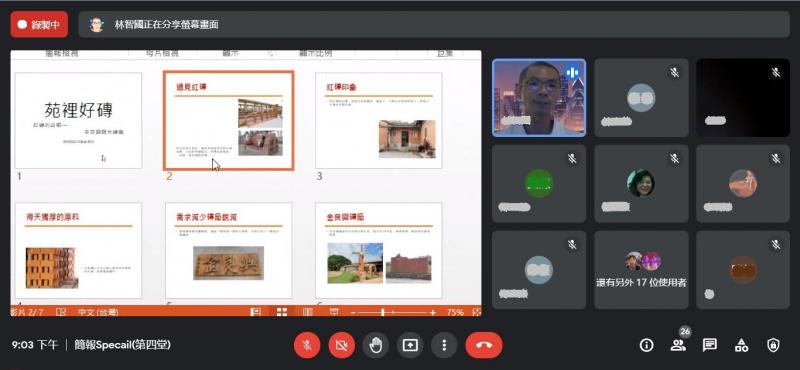Image resolution: width=800 pixels, height=370 pixels.
Task: Open the 還有另外 17 位使用者 tile
Action: pos(641,269)
